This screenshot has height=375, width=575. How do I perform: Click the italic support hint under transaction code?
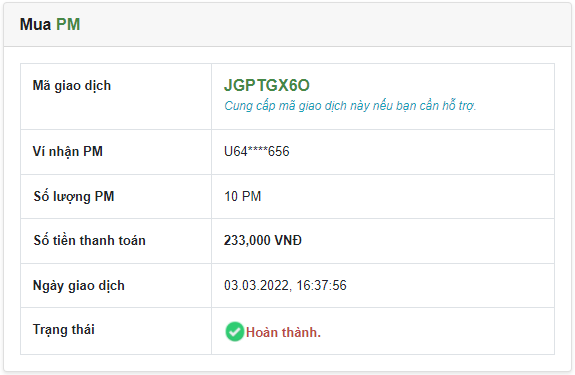point(350,106)
